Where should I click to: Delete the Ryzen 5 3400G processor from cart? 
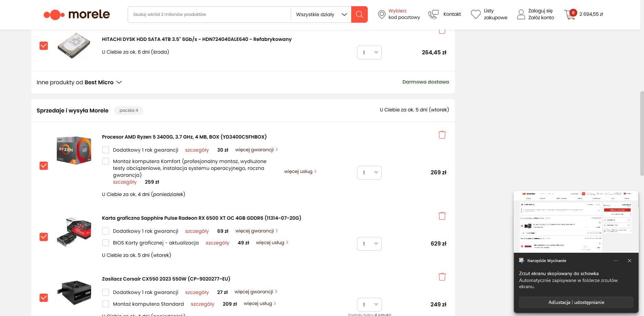442,135
